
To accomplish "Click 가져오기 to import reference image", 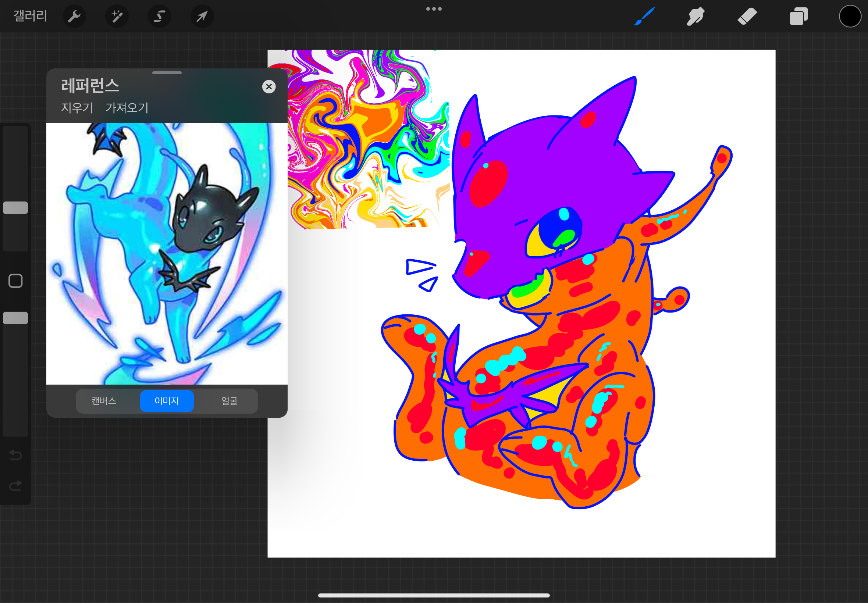I will 127,108.
